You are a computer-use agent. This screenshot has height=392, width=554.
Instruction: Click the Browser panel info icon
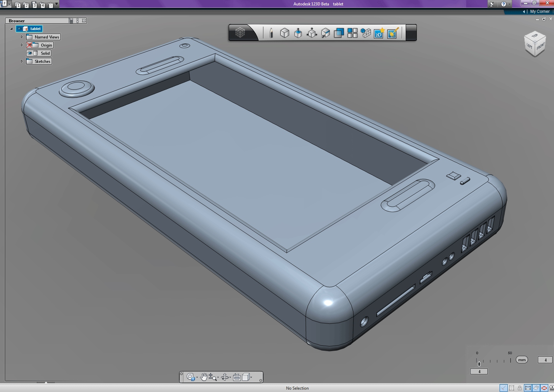click(78, 21)
